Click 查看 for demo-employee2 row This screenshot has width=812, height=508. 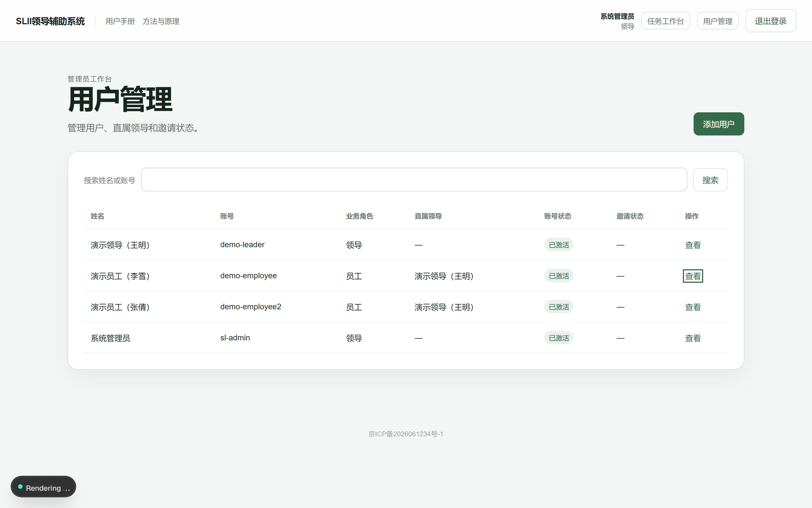coord(693,307)
